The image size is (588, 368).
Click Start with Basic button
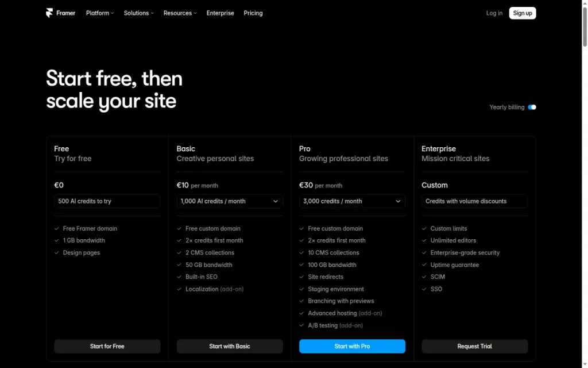coord(230,346)
